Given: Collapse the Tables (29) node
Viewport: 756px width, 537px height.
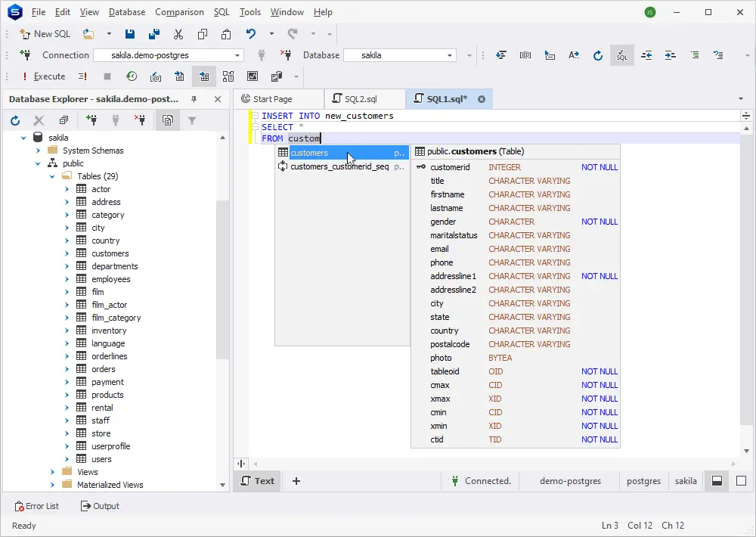Looking at the screenshot, I should [x=52, y=176].
